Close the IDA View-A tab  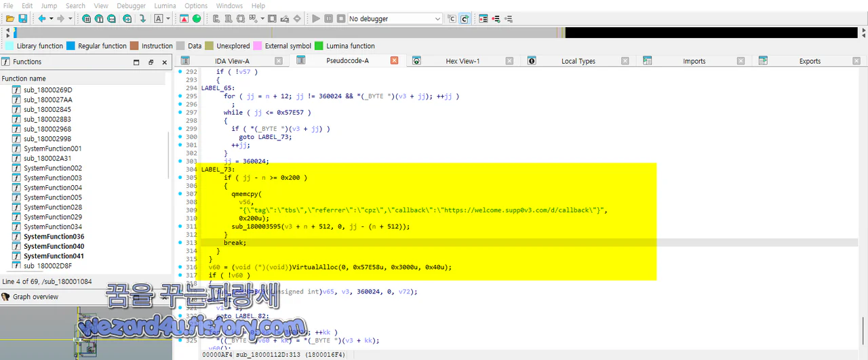tap(279, 61)
